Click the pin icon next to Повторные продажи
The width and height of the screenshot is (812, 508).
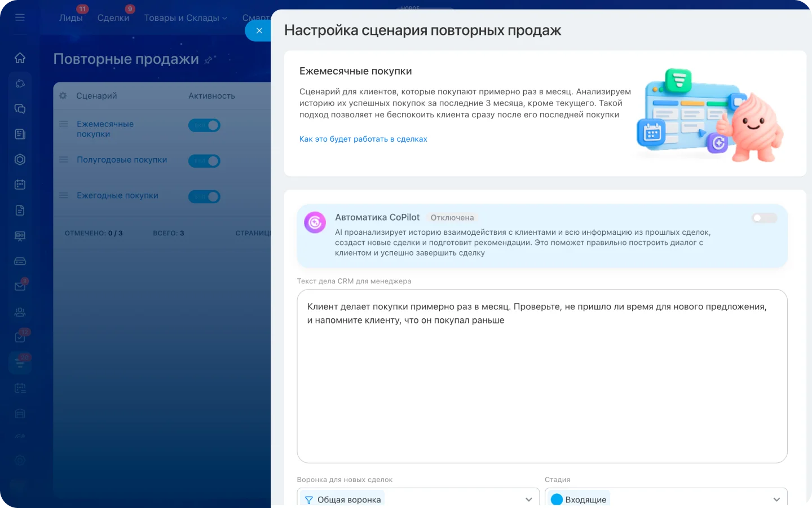pos(209,59)
